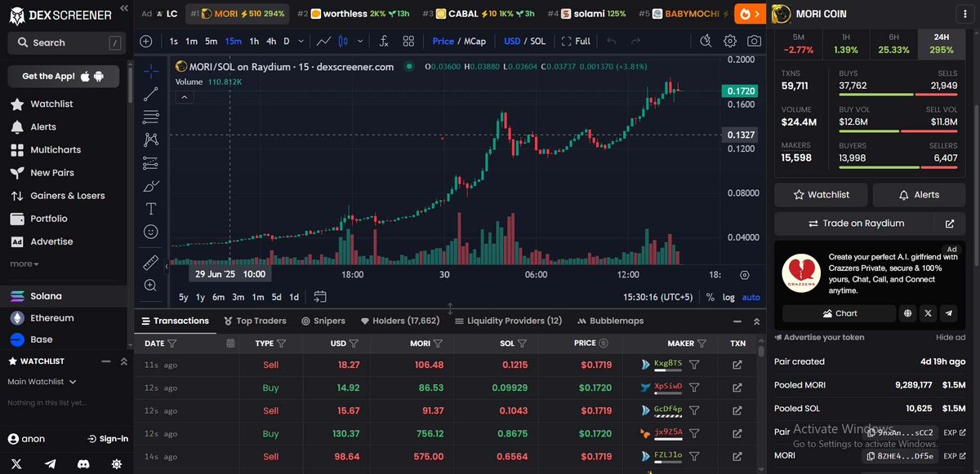Open Discord from the sidebar footer
980x474 pixels.
pos(82,463)
